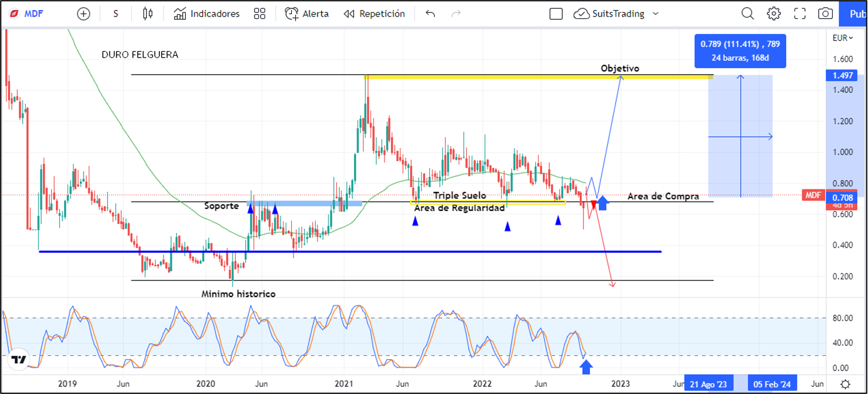Open the Indicadores panel
This screenshot has width=868, height=394.
click(x=207, y=14)
